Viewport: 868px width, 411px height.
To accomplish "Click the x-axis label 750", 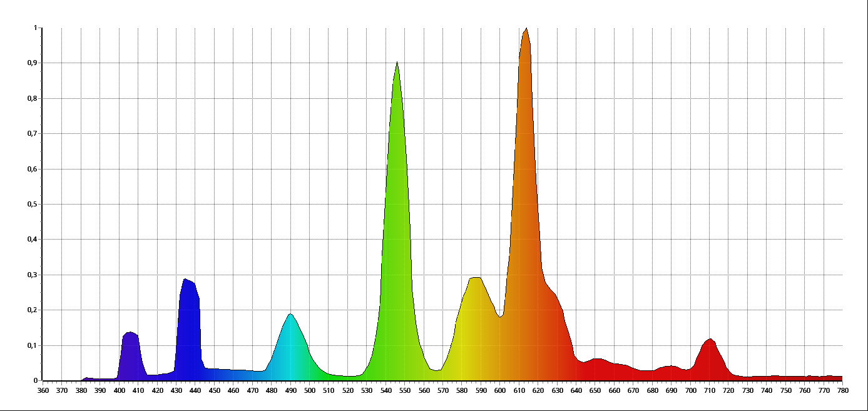I will pos(786,391).
